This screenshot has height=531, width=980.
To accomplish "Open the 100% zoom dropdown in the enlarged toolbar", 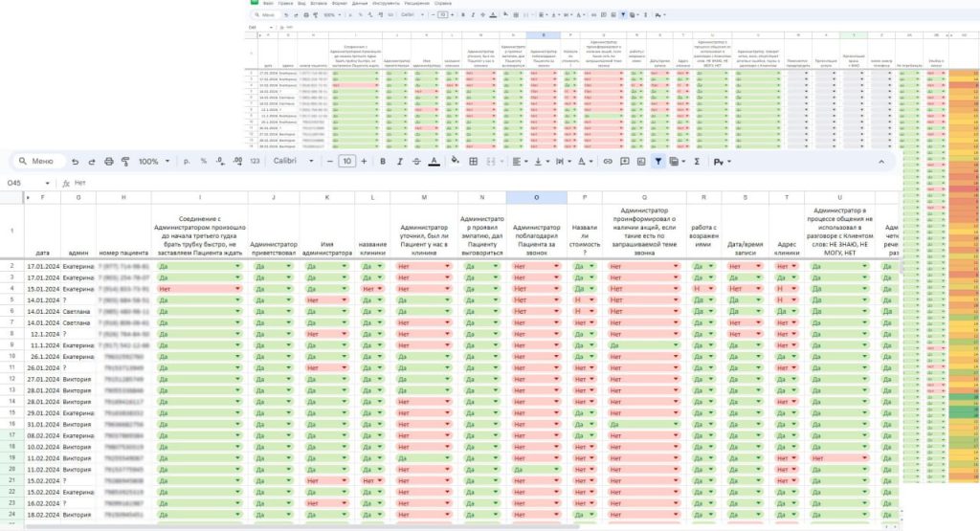I will pos(153,162).
